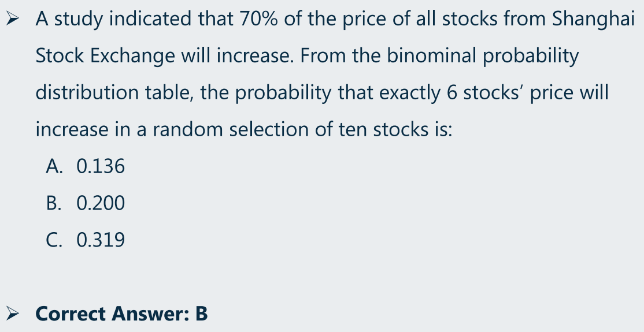Image resolution: width=644 pixels, height=332 pixels.
Task: Click the letter B in Correct Answer
Action: coord(201,314)
